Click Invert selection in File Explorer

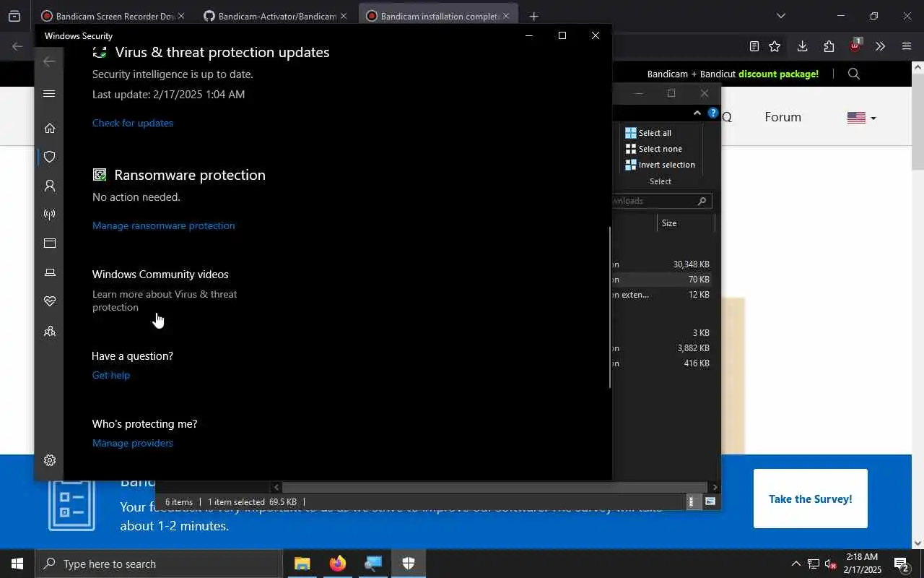[x=660, y=165]
